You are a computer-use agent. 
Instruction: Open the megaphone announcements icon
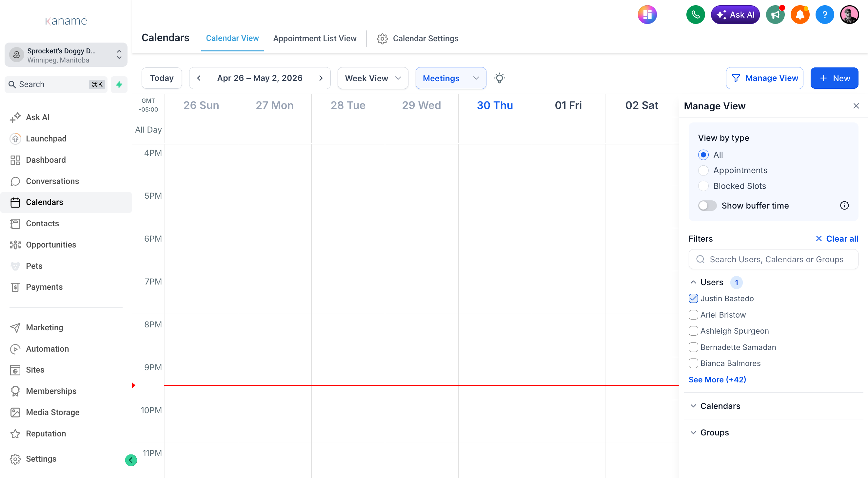tap(775, 15)
